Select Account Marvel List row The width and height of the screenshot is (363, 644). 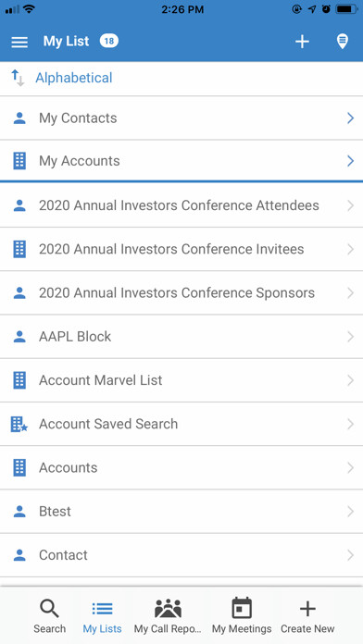click(x=181, y=380)
